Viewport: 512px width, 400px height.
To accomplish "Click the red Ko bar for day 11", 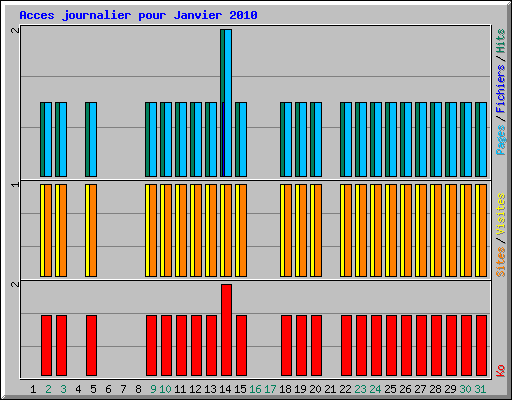I will pos(181,345).
